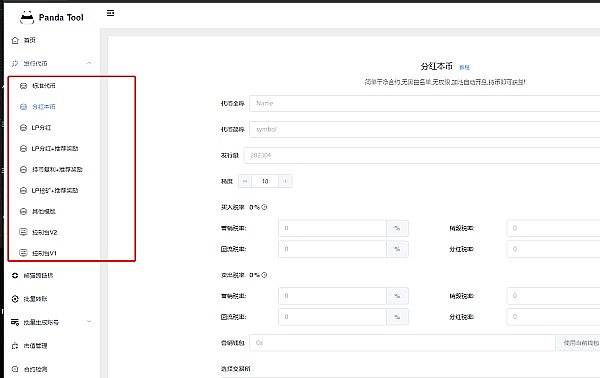Open the blue 教程 link beside the title
600x378 pixels.
(x=465, y=67)
